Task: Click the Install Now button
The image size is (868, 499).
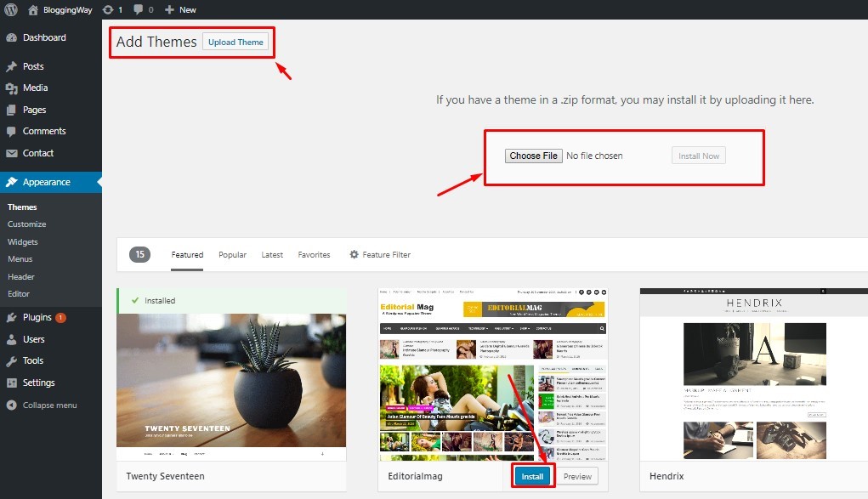Action: 699,156
